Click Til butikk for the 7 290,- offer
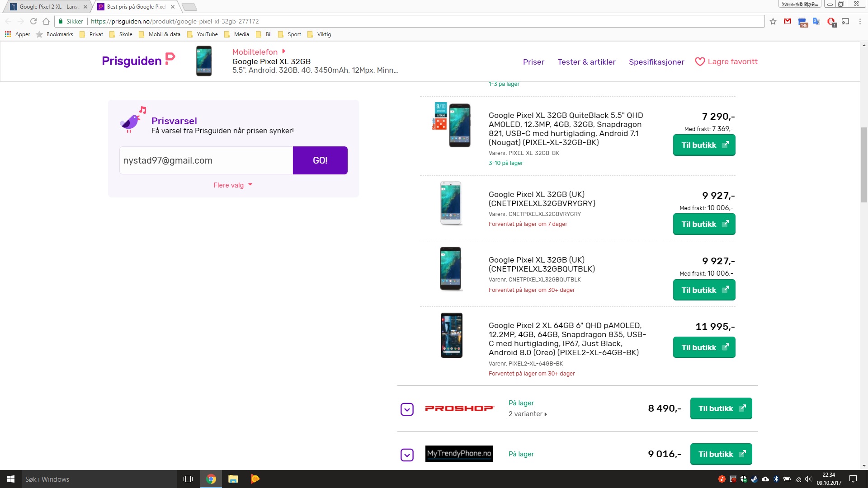 pos(704,145)
